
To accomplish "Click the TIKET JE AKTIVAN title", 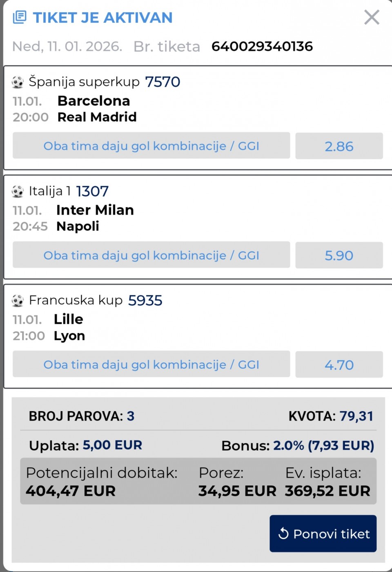I will coord(102,18).
